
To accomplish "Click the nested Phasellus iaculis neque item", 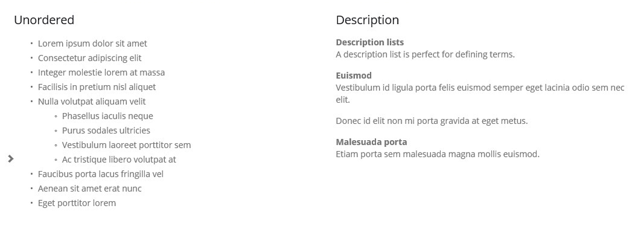I will click(x=107, y=116).
